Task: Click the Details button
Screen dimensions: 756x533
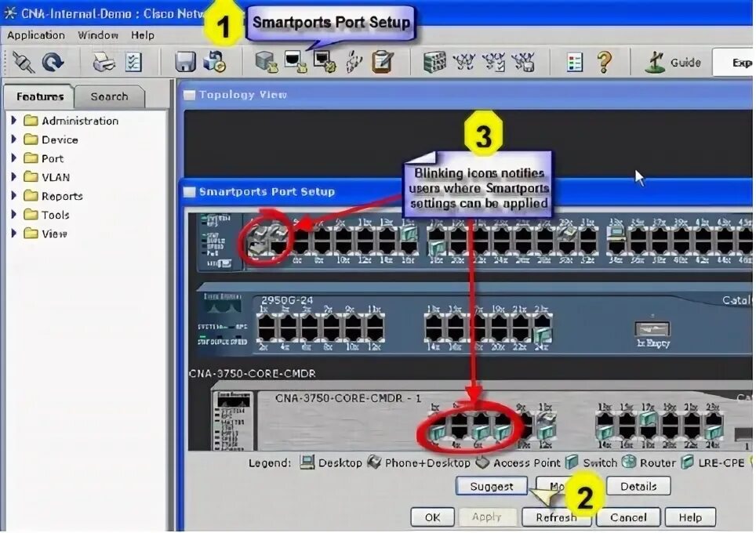Action: tap(638, 486)
